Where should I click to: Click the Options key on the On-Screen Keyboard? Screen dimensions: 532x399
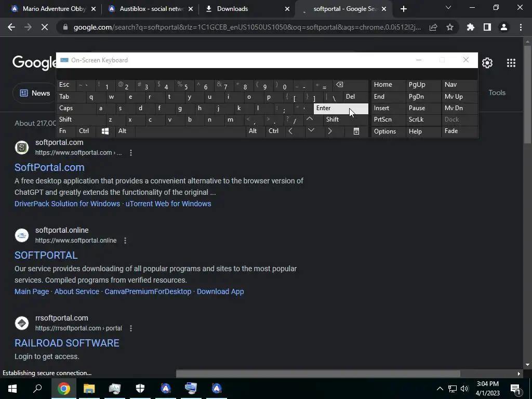pyautogui.click(x=389, y=131)
